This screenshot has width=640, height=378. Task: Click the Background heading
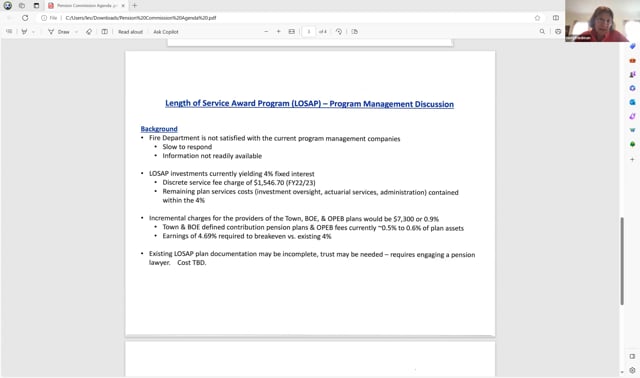[159, 129]
